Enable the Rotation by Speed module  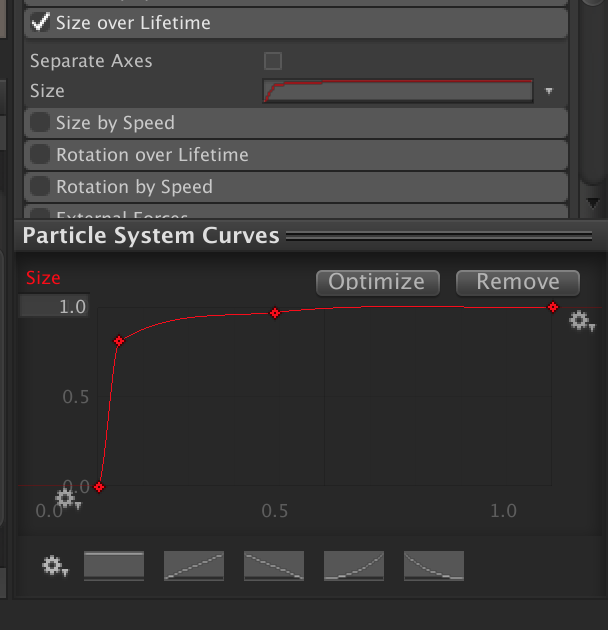tap(40, 186)
